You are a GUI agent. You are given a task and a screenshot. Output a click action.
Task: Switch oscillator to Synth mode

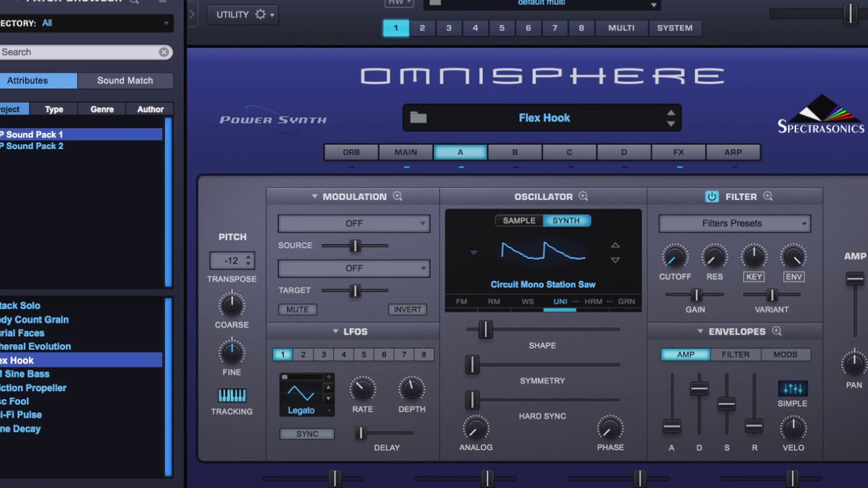pos(566,220)
